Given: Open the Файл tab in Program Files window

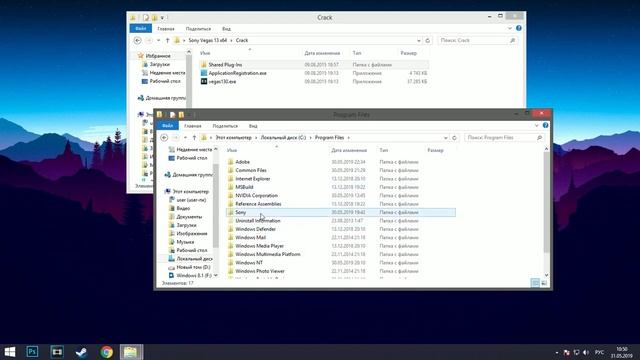Looking at the screenshot, I should [167, 126].
